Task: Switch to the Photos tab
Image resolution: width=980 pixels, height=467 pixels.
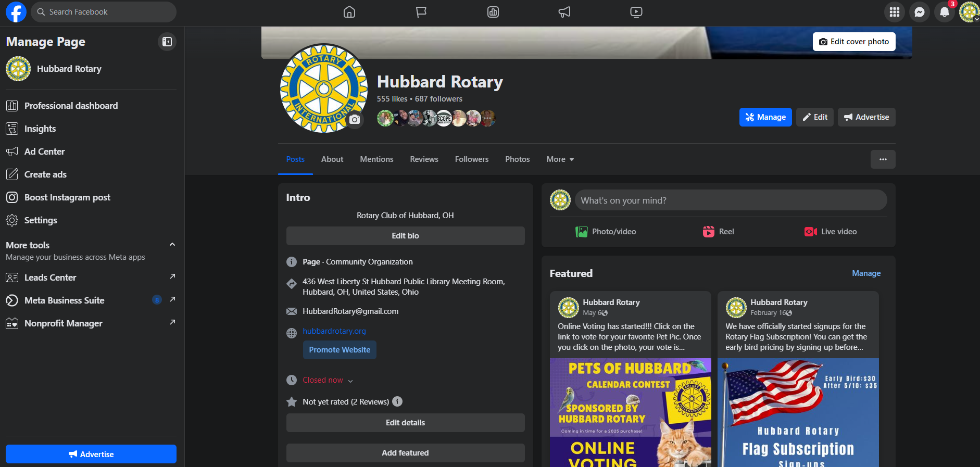Action: (x=518, y=159)
